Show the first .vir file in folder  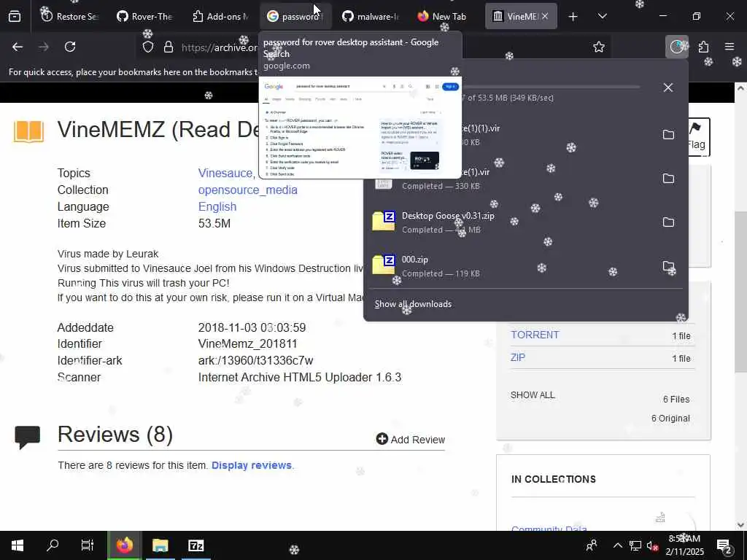pos(668,135)
